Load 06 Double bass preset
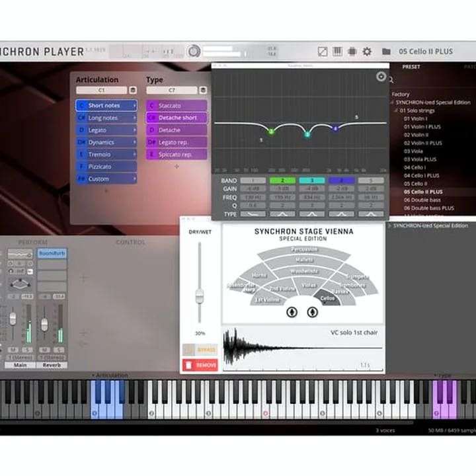This screenshot has height=476, width=476. (422, 200)
